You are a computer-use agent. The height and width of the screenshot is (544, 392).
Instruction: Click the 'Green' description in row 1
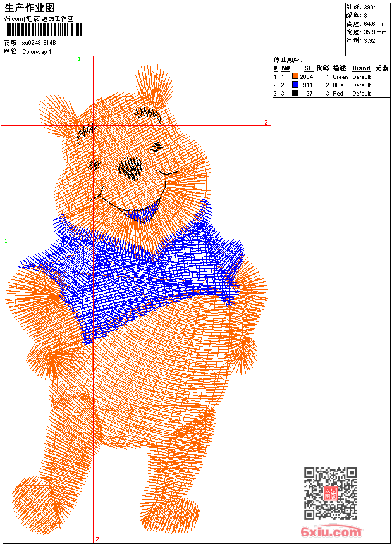pos(340,77)
